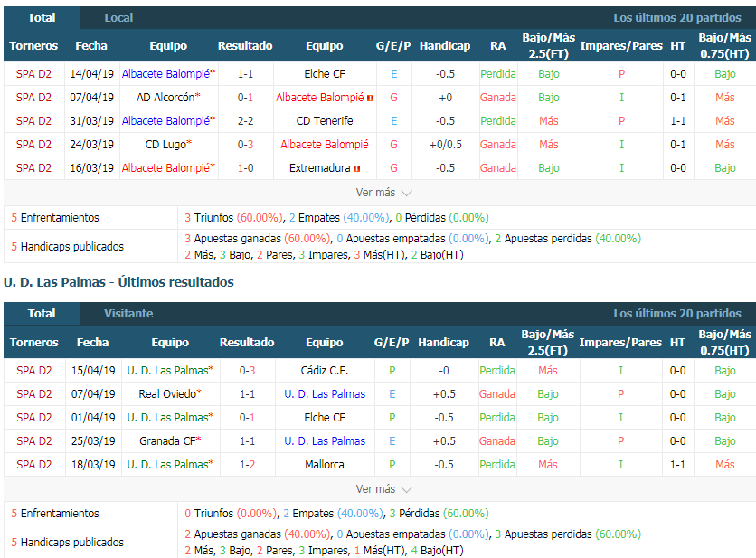Screen dimensions: 756x558
Task: Click Perdida in Mallorca row
Action: click(x=497, y=465)
